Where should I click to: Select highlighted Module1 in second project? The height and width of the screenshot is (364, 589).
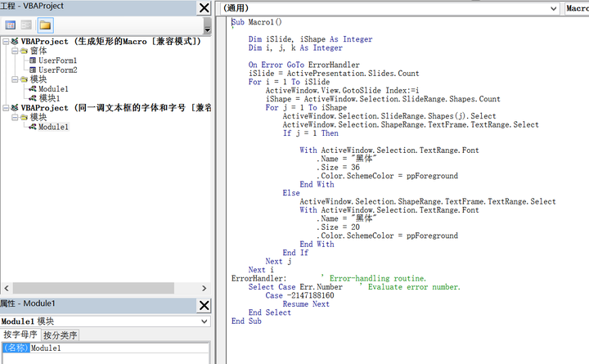pos(53,127)
